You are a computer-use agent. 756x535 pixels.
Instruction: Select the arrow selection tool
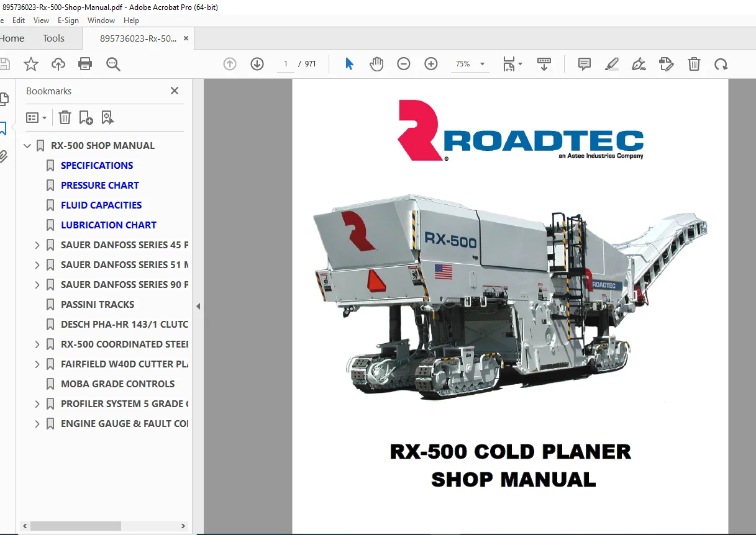coord(349,64)
